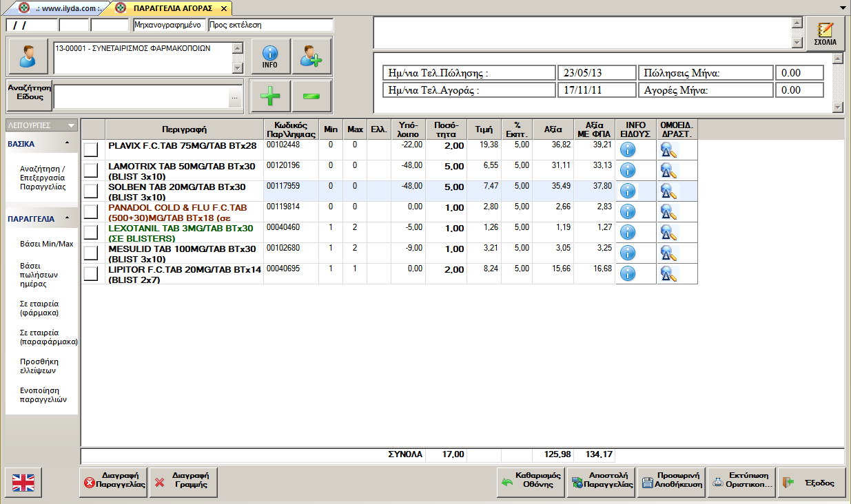The width and height of the screenshot is (851, 504).
Task: Select Σε εταιρεία (φάρμακα) option
Action: [x=40, y=308]
